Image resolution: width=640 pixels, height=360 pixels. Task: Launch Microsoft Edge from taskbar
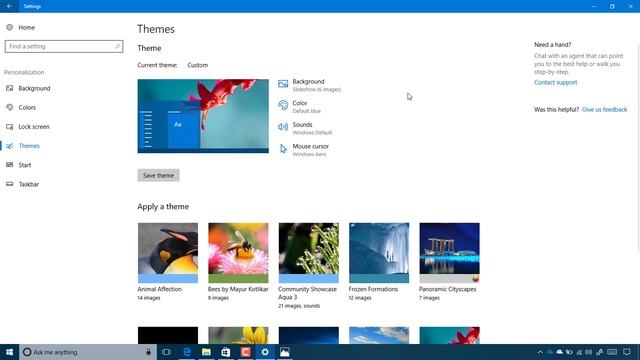(x=187, y=352)
